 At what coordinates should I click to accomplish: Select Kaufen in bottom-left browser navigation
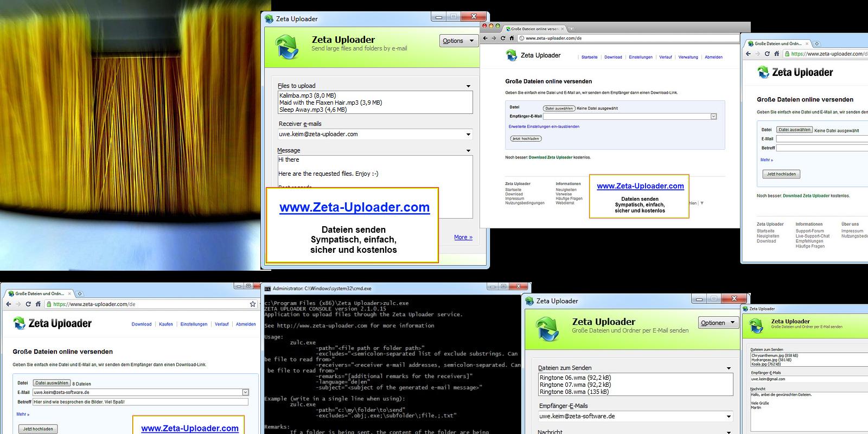tap(166, 324)
